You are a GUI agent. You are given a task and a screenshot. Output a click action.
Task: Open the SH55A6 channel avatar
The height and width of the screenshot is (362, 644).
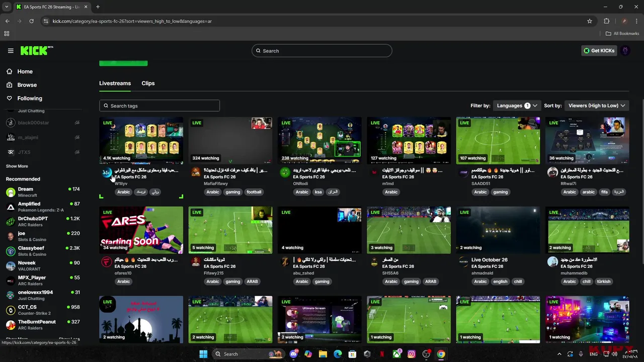click(374, 262)
